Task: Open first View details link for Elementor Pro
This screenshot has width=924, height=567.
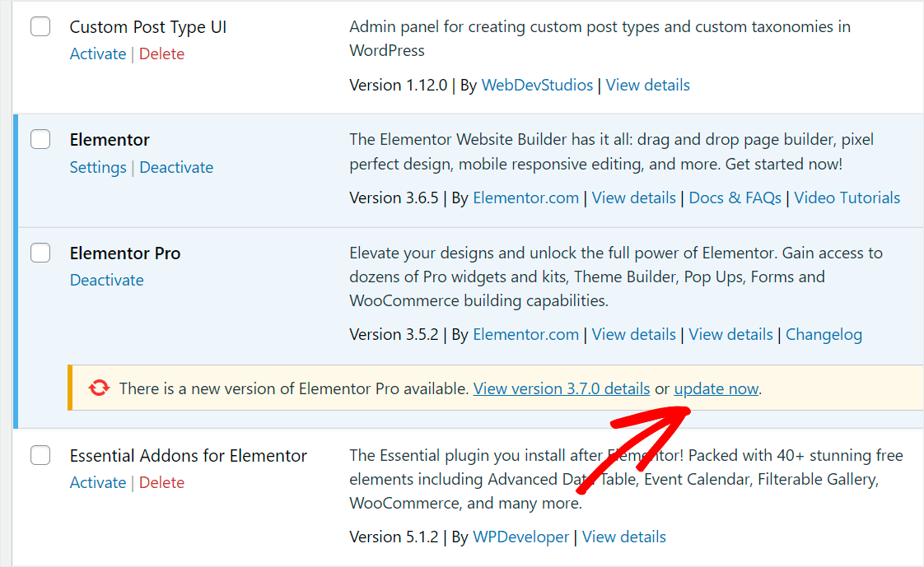Action: point(633,334)
